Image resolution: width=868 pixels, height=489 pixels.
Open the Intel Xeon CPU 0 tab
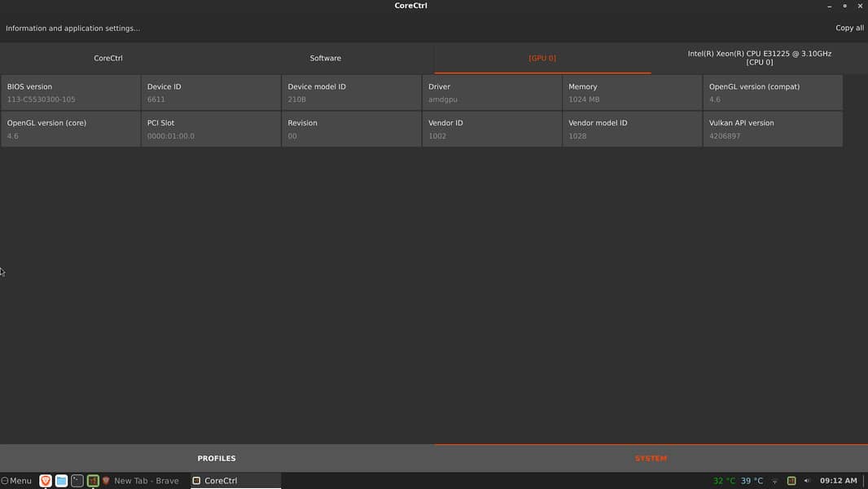(759, 58)
